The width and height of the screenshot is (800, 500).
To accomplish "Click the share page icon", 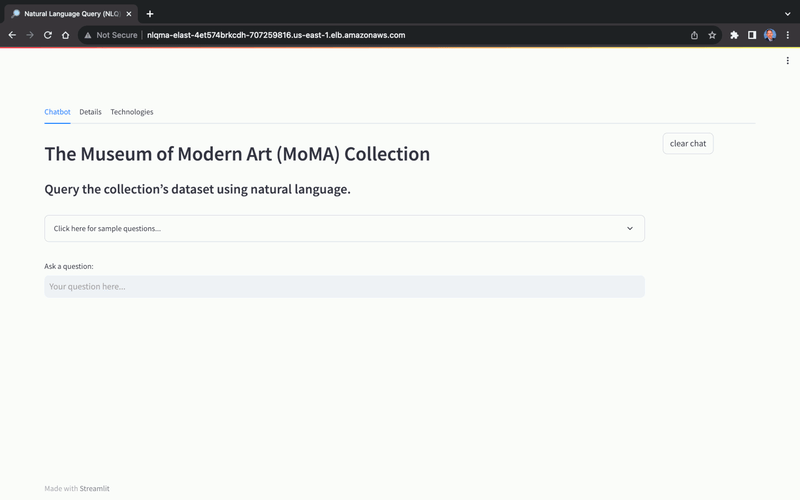I will coord(694,35).
